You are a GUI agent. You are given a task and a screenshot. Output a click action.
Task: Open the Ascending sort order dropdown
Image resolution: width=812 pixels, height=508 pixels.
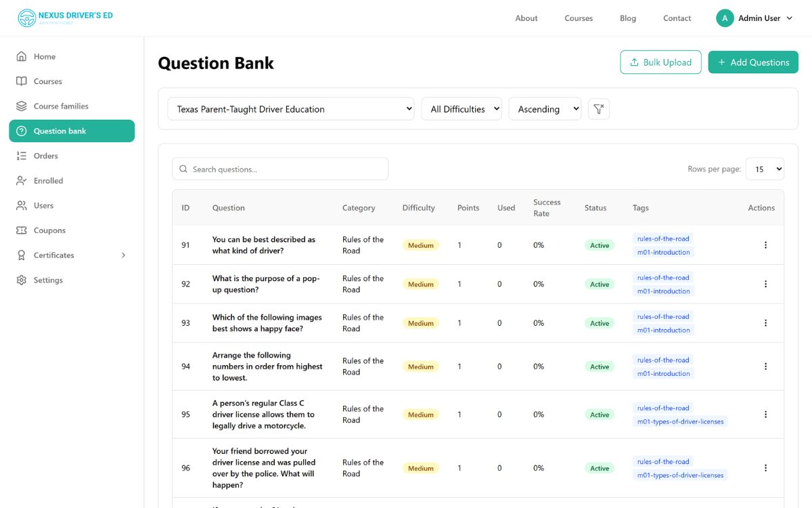[x=545, y=109]
